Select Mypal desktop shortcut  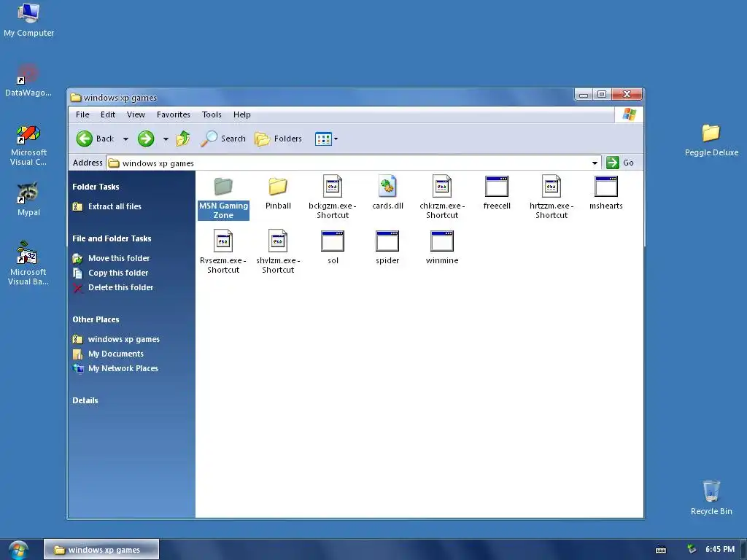[28, 199]
